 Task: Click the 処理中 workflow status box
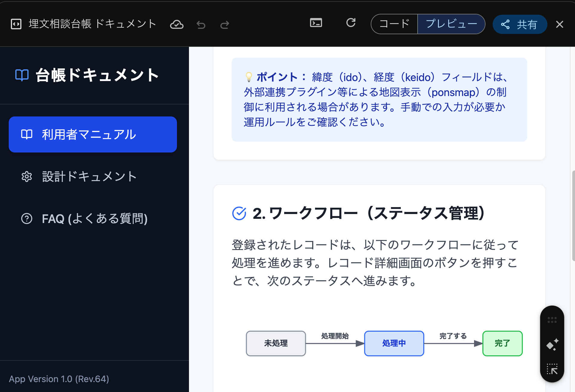point(394,343)
